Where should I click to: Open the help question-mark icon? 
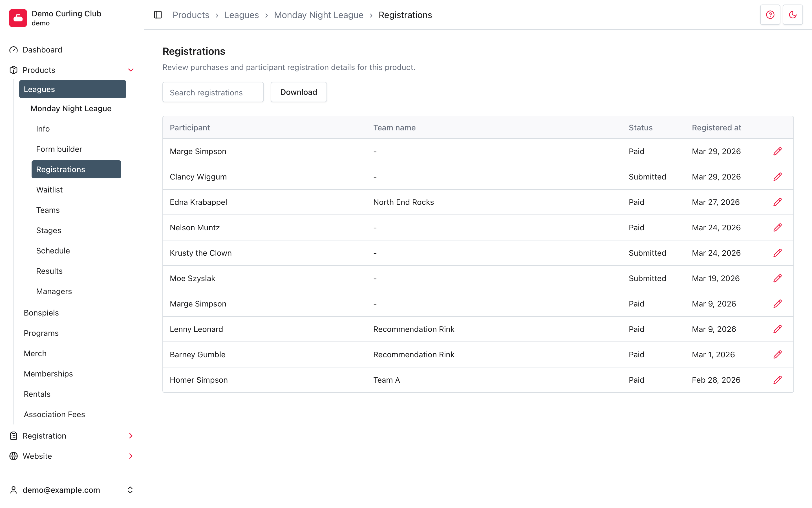tap(770, 15)
